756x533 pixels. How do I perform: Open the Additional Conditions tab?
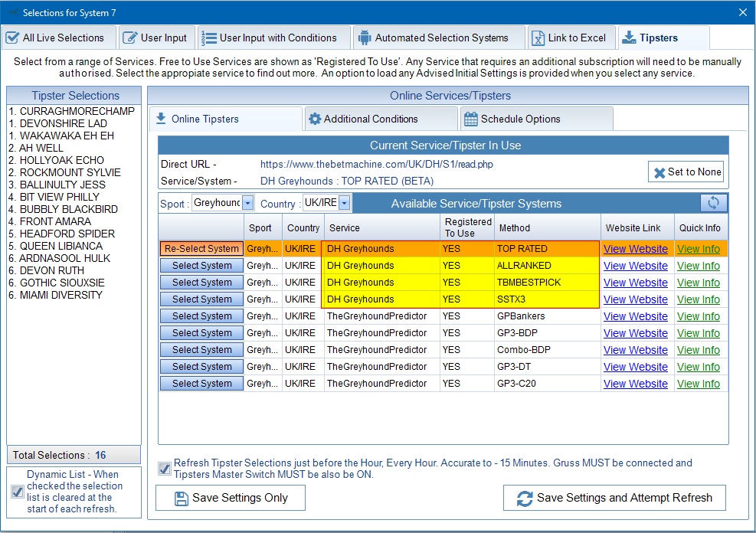coord(371,119)
